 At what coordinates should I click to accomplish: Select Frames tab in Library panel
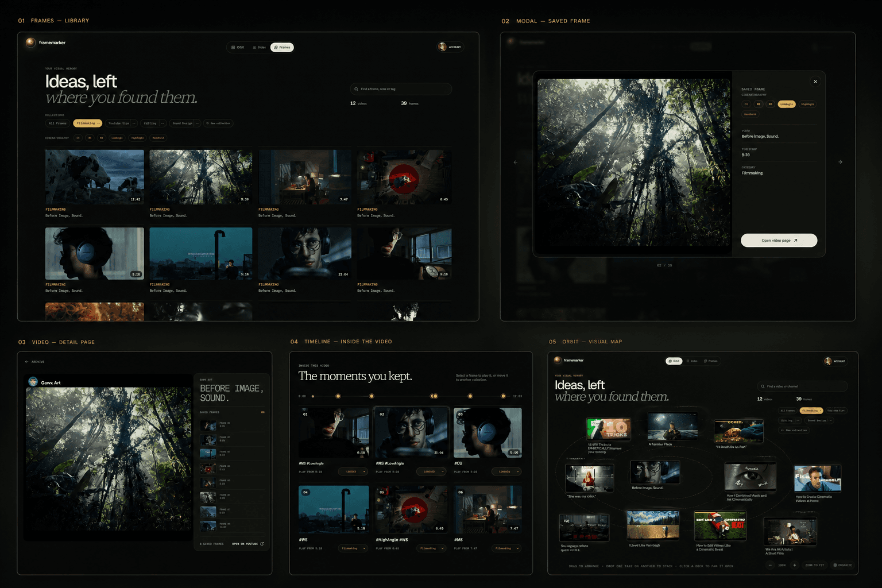[282, 47]
